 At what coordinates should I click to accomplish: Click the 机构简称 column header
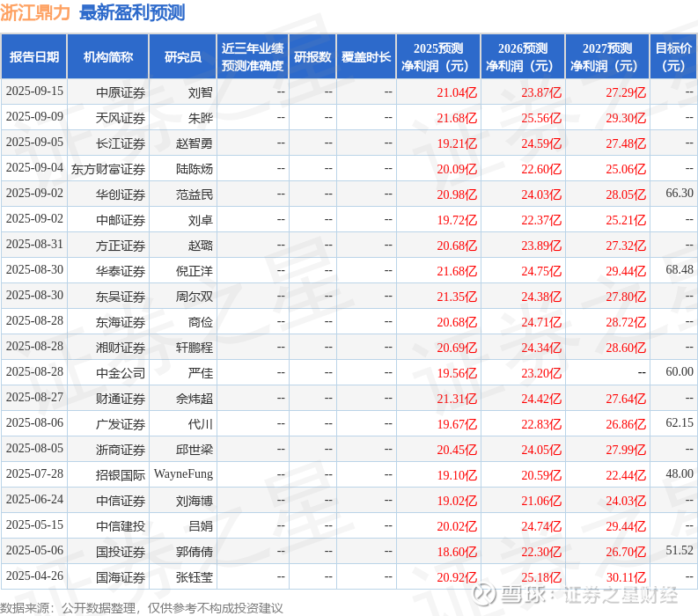107,56
